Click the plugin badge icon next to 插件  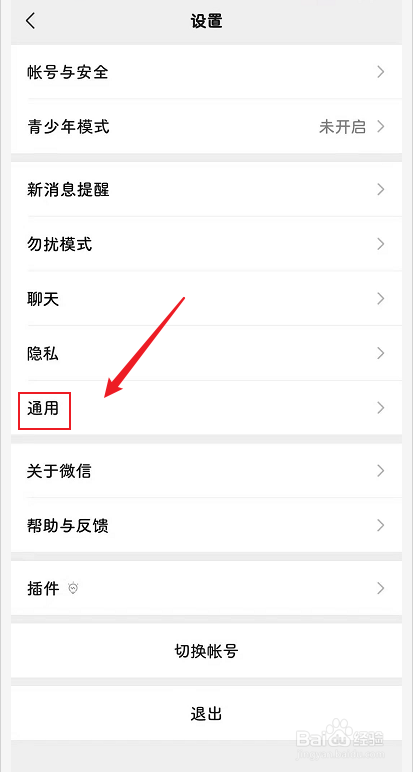[x=74, y=588]
